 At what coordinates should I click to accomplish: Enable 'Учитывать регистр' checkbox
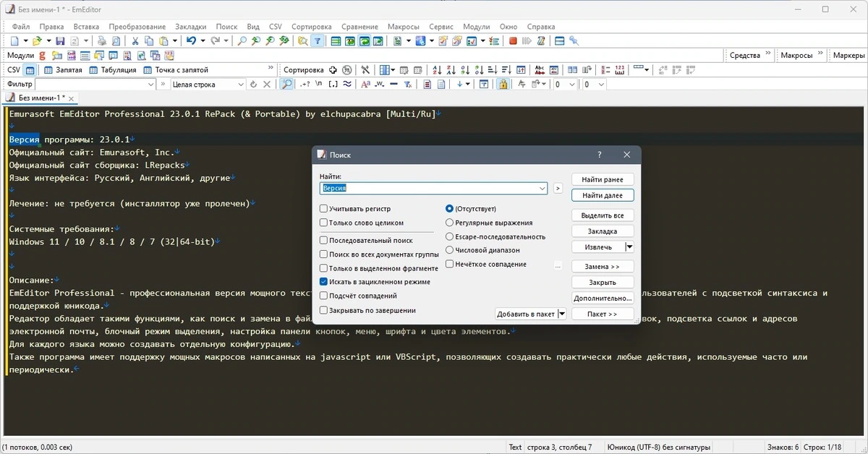click(323, 208)
